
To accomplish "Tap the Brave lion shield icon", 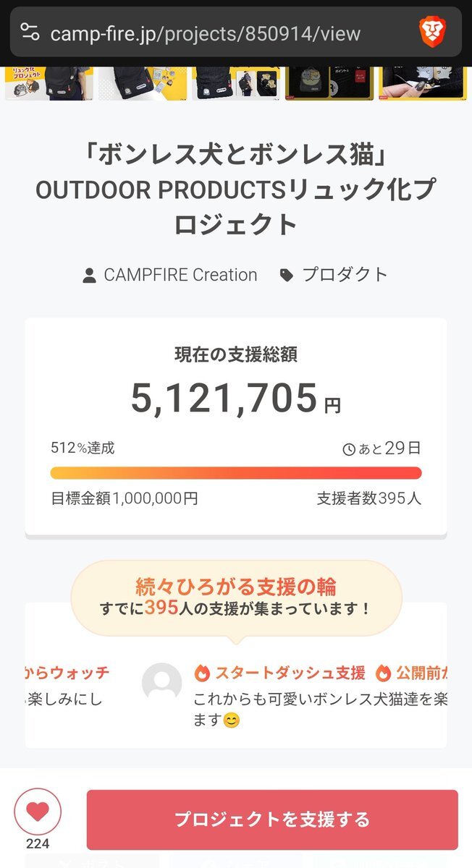I will click(x=432, y=31).
